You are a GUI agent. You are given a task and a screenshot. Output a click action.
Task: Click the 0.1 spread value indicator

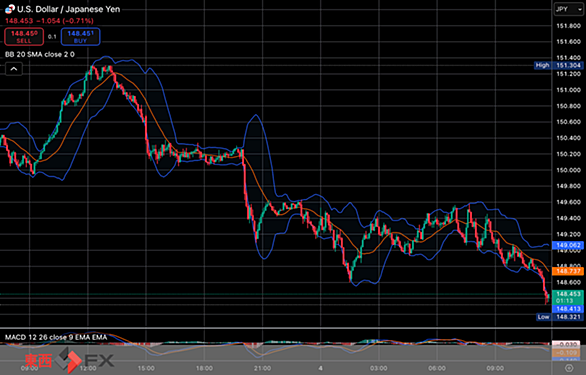click(52, 37)
